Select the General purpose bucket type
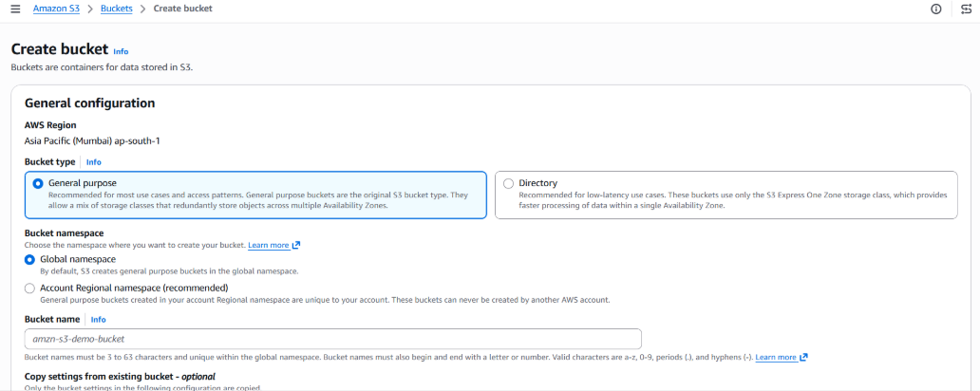Viewport: 980px width, 391px height. click(x=38, y=183)
